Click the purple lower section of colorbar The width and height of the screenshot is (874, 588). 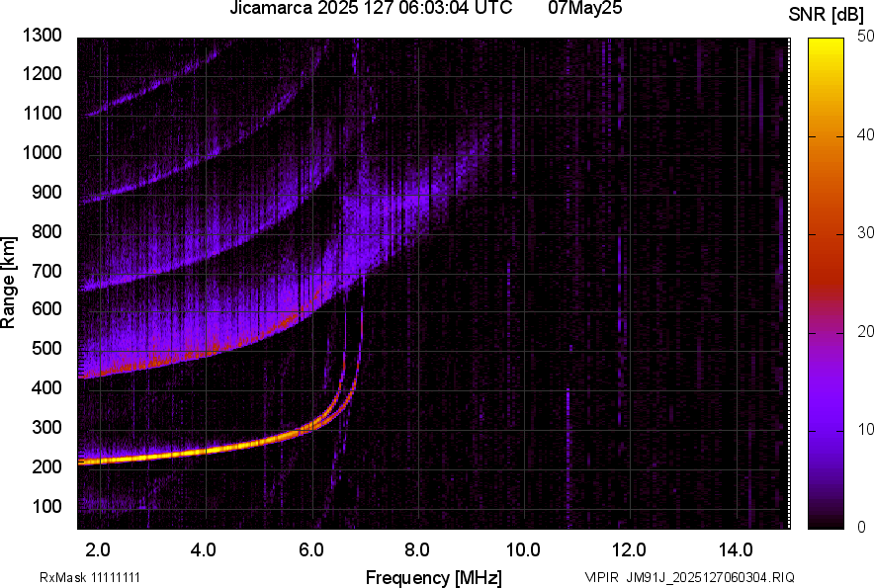click(x=826, y=435)
